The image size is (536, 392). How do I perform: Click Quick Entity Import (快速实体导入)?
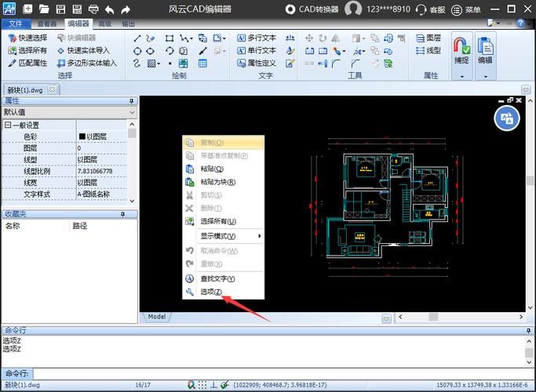[x=83, y=50]
